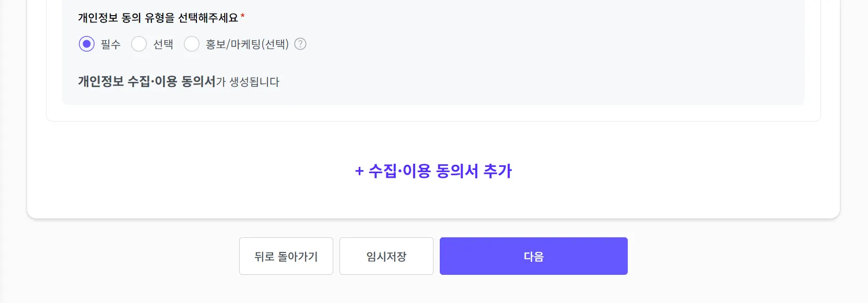Add another 수집·이용 동의서 via link text
The width and height of the screenshot is (868, 303).
tap(440, 171)
